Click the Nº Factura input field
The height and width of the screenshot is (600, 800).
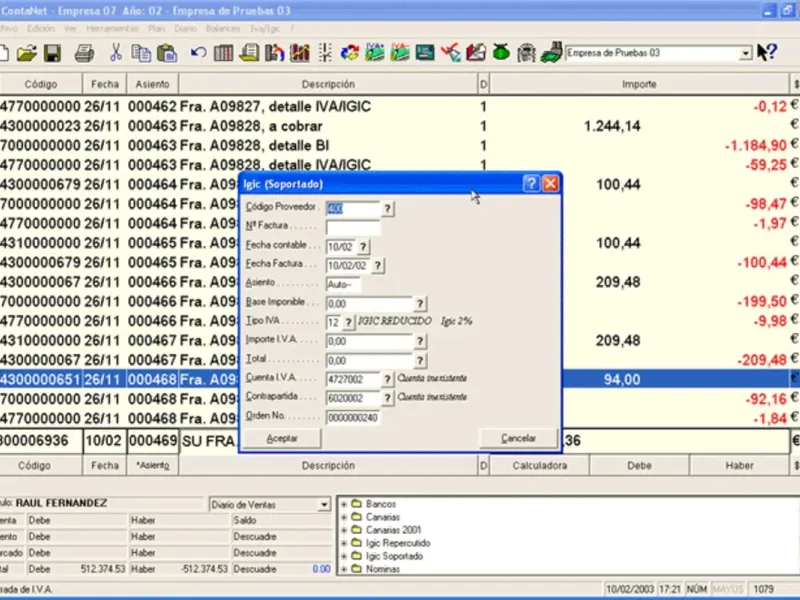[353, 227]
